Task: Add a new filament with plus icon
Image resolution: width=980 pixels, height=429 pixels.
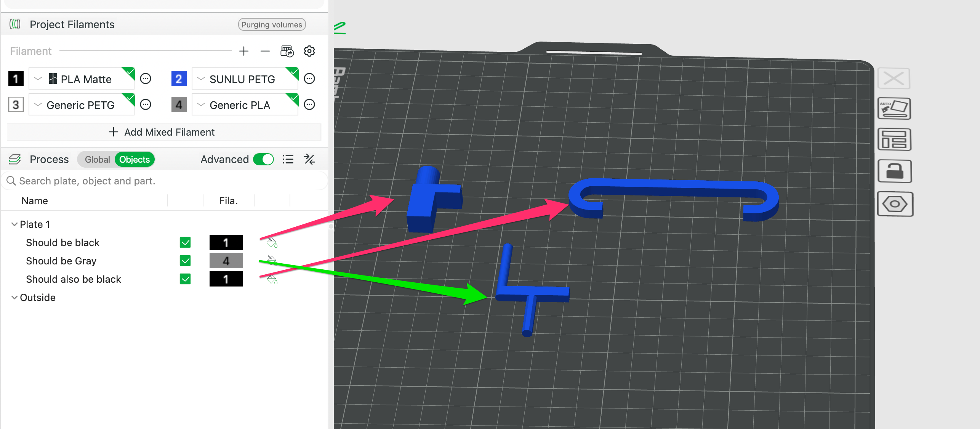Action: point(244,51)
